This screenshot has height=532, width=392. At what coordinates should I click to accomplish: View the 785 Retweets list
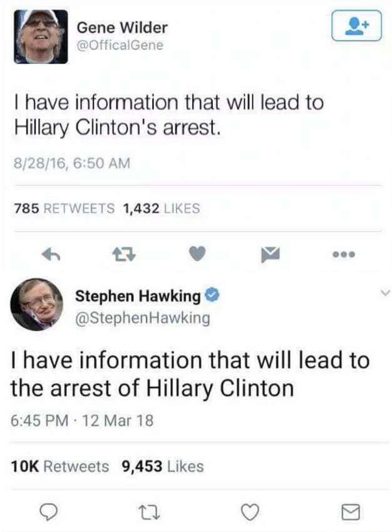point(64,208)
